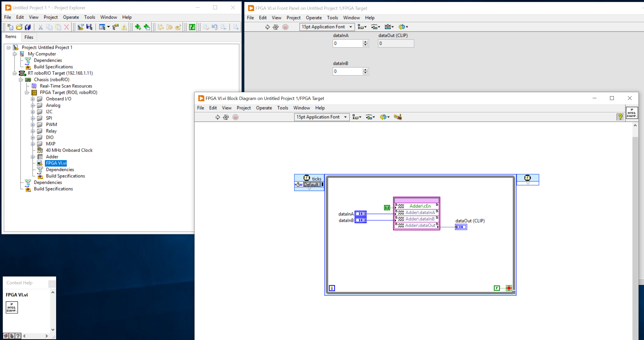
Task: Switch to the Files tab in Project Explorer
Action: coord(29,37)
